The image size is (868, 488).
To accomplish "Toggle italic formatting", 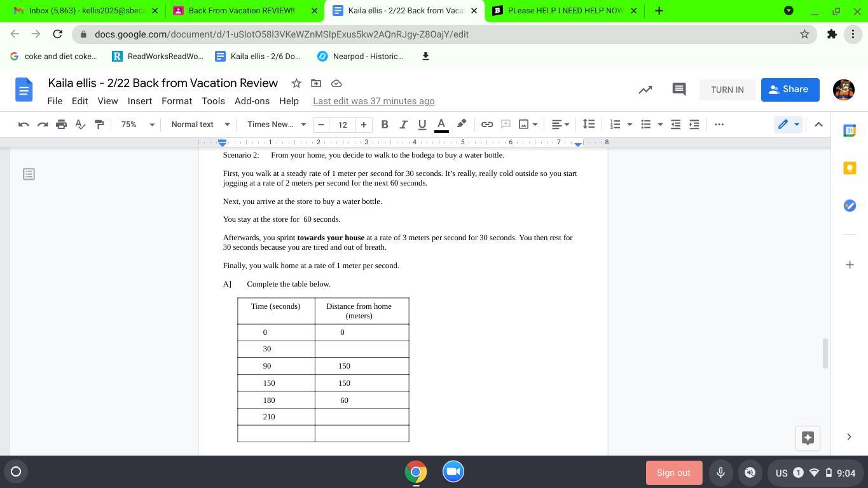I will (x=403, y=125).
